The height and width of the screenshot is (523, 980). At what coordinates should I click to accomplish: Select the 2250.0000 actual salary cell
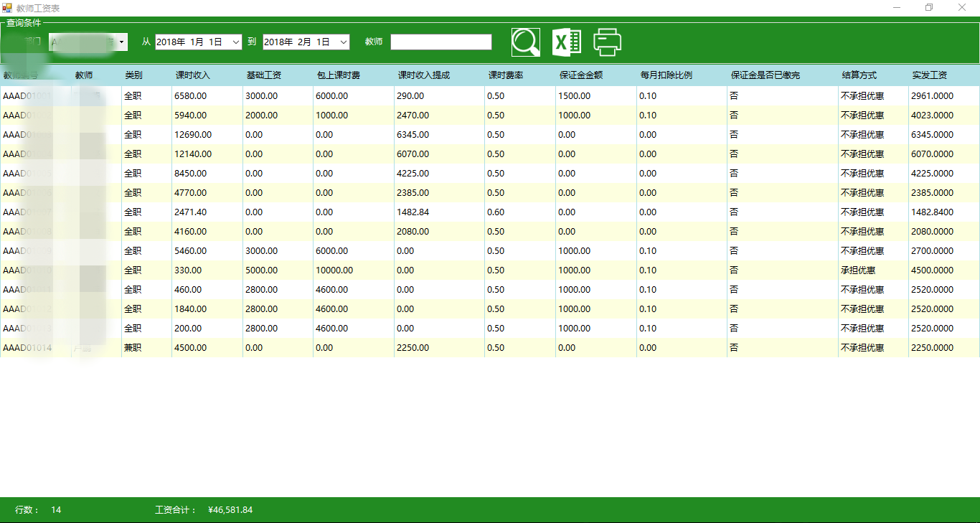944,348
